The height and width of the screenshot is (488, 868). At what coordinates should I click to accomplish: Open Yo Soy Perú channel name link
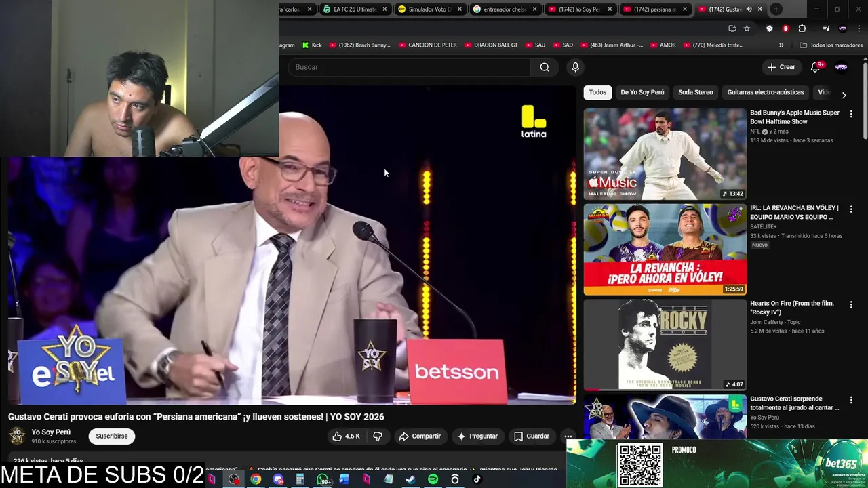51,432
